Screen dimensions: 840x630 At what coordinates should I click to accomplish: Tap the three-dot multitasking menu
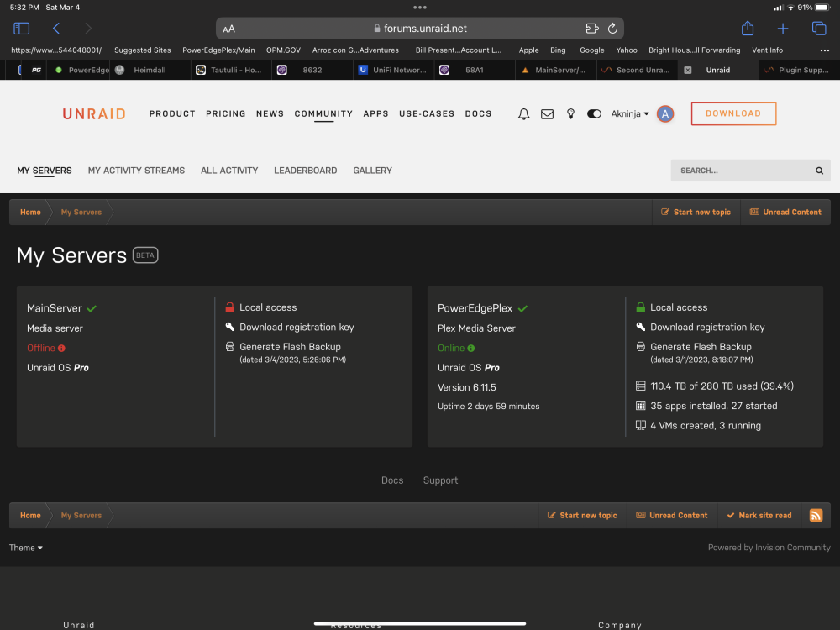420,8
